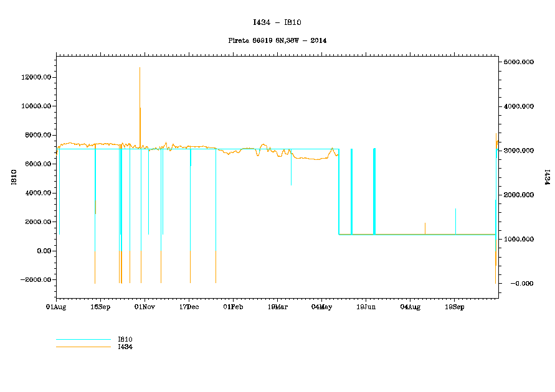
Task: Select the right axis label I434
Action: click(547, 177)
